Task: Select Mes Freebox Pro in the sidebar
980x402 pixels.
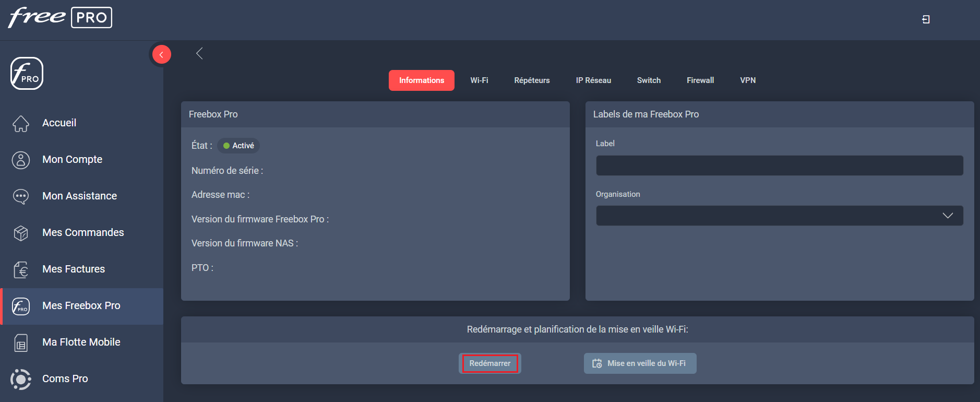Action: tap(82, 306)
